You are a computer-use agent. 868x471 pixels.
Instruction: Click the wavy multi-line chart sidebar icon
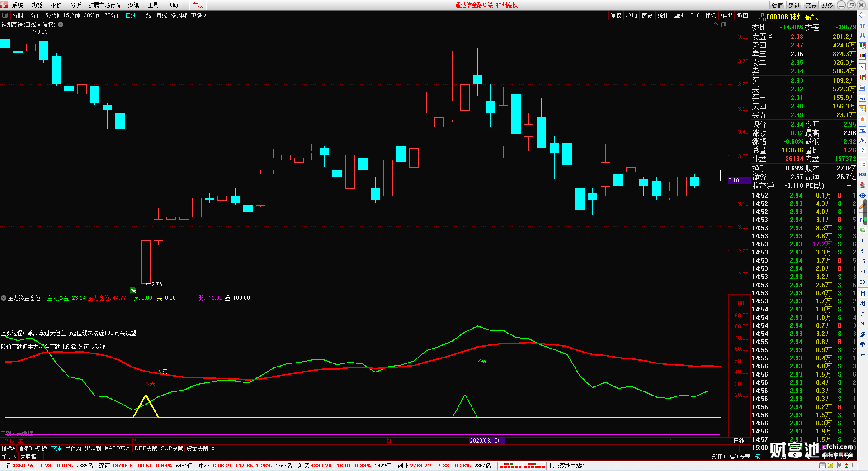click(x=863, y=164)
